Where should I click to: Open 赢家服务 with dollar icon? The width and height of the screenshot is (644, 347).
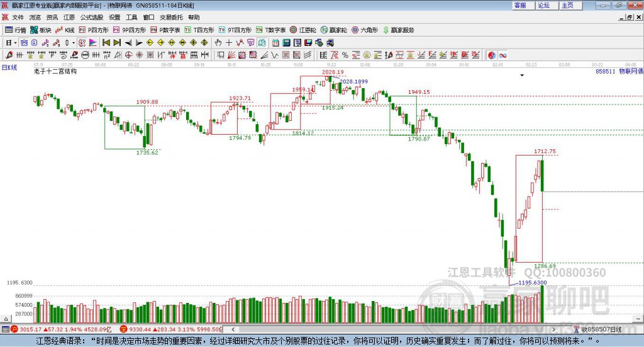[x=398, y=30]
